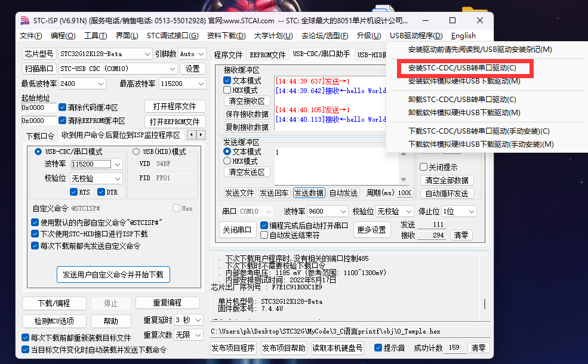
Task: Click the 打开EEPROM文件 button
Action: 175,122
